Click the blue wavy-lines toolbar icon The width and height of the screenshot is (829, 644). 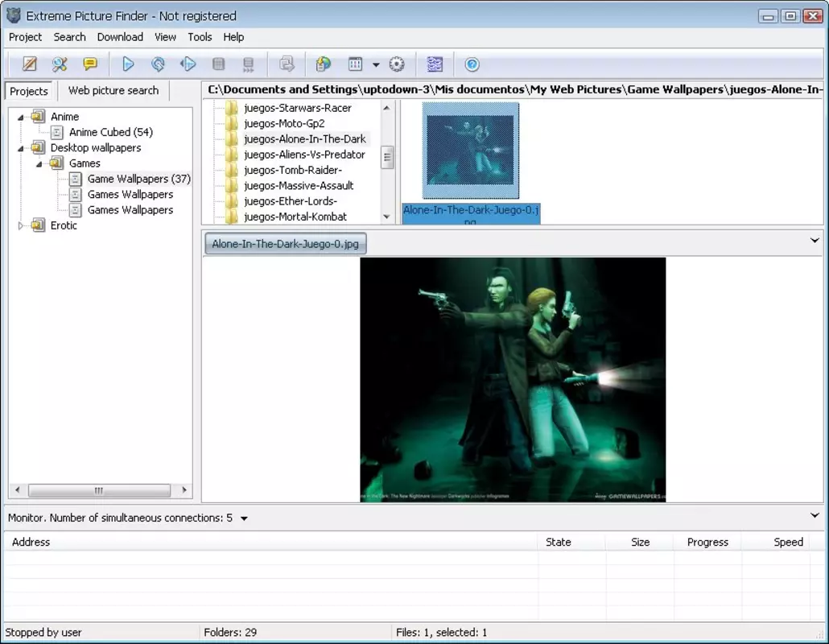[x=435, y=64]
